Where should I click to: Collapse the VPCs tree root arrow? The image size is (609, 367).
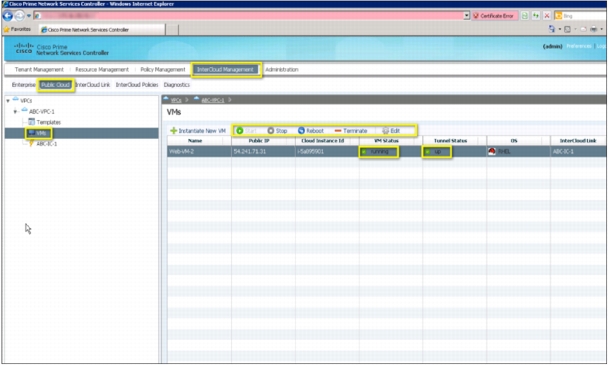click(x=8, y=101)
